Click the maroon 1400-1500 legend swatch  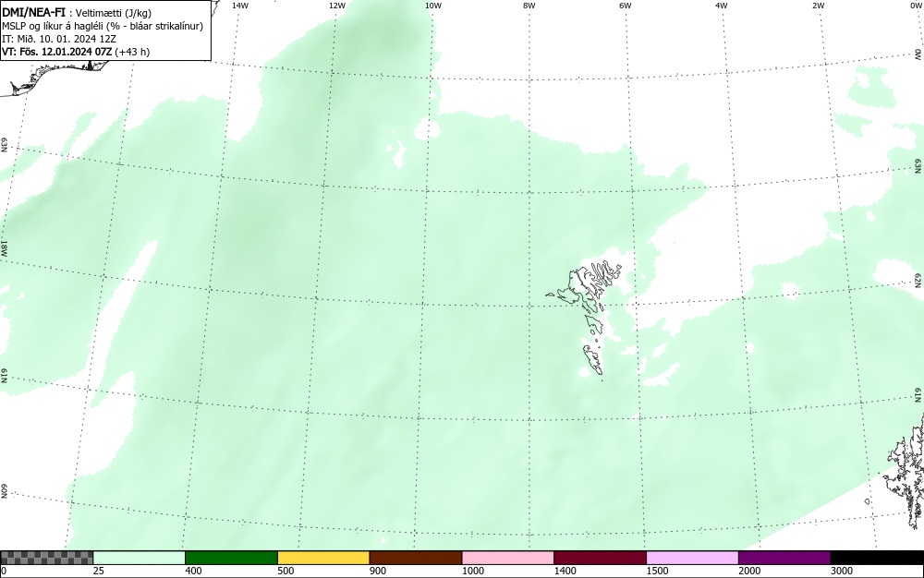(600, 558)
